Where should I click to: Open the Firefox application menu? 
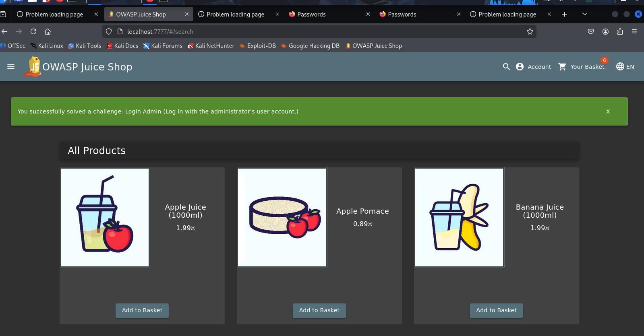click(634, 31)
